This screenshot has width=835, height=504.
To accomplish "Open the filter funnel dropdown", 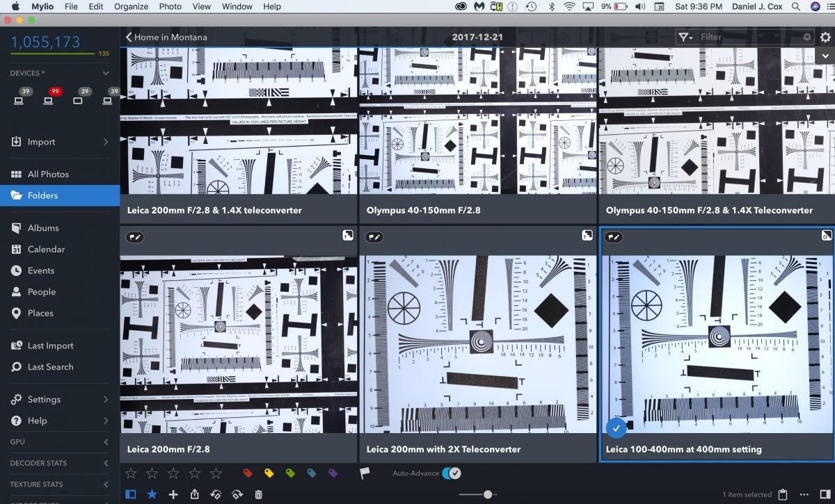I will (685, 37).
